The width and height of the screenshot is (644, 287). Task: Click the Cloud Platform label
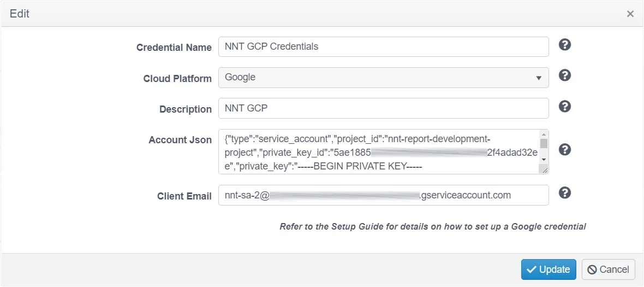click(x=177, y=79)
